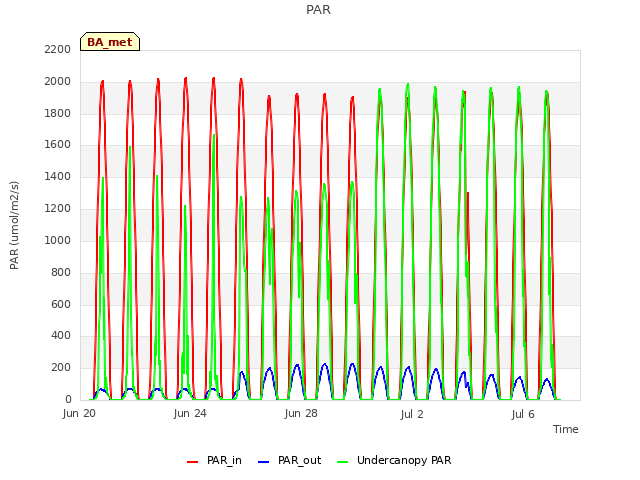Click the 2000 y-axis tick label

(x=58, y=82)
